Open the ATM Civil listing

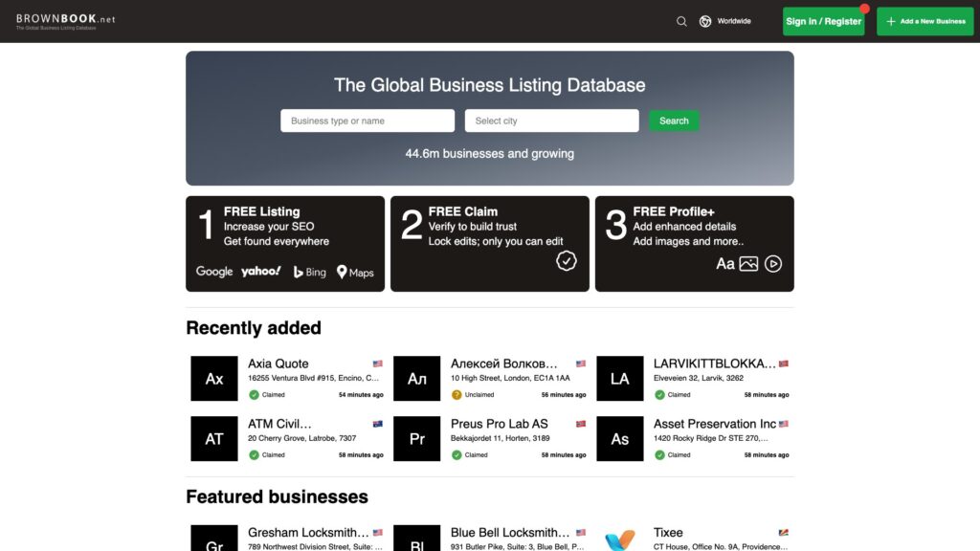[279, 424]
